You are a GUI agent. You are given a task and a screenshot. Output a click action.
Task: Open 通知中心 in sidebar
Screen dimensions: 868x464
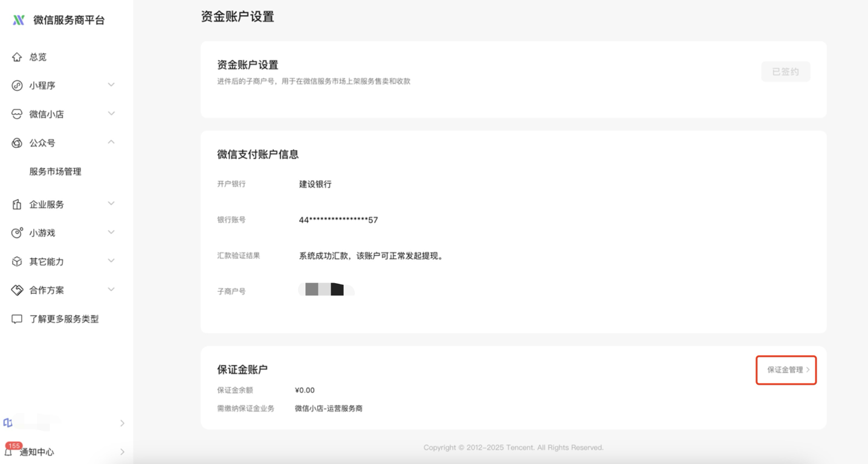[x=37, y=452]
